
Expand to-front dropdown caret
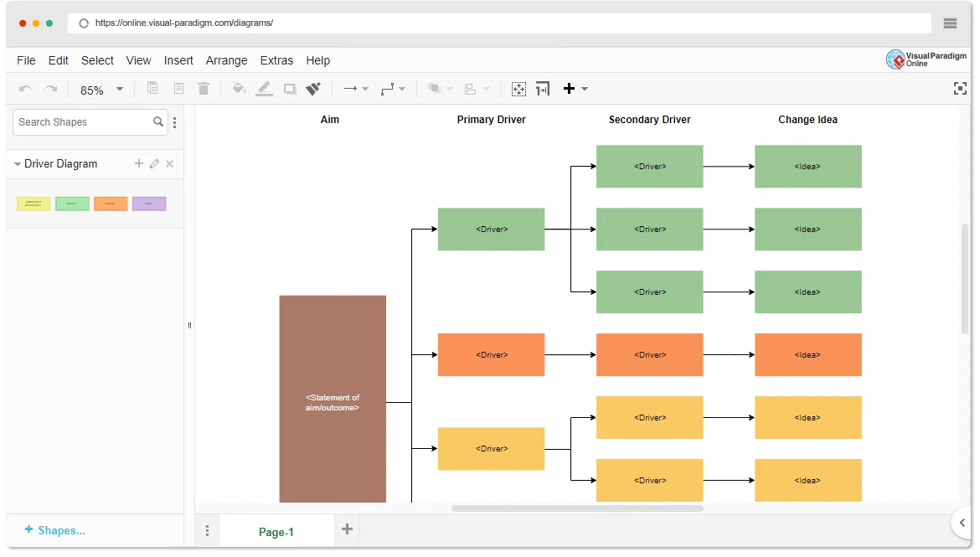(x=449, y=90)
